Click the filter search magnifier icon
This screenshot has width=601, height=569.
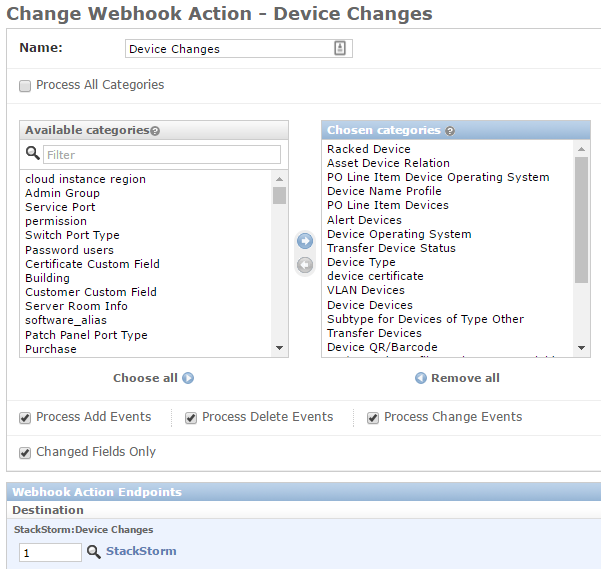point(33,153)
